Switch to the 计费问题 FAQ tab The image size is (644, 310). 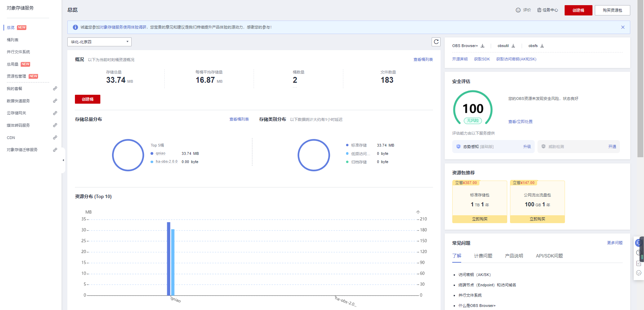point(483,256)
